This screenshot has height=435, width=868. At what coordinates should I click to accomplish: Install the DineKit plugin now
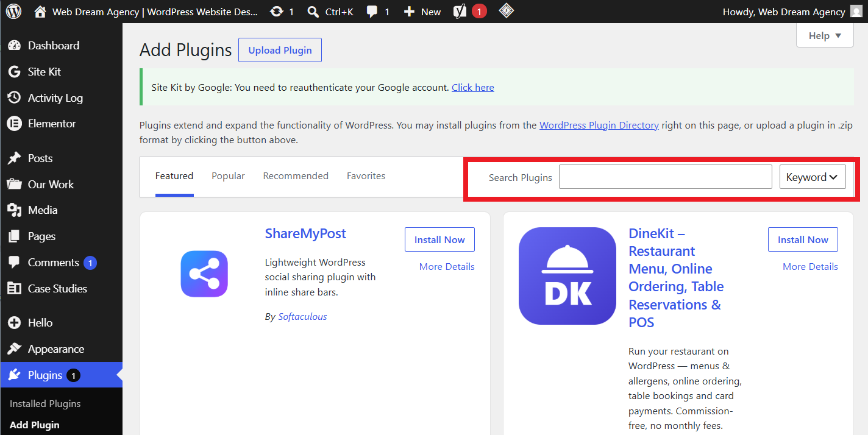(803, 239)
